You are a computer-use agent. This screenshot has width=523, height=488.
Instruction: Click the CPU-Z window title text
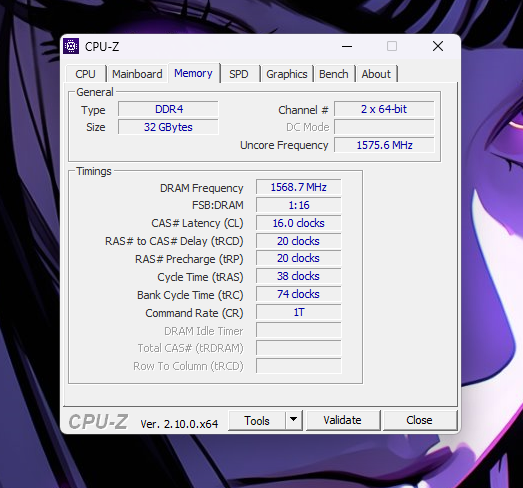pyautogui.click(x=102, y=47)
